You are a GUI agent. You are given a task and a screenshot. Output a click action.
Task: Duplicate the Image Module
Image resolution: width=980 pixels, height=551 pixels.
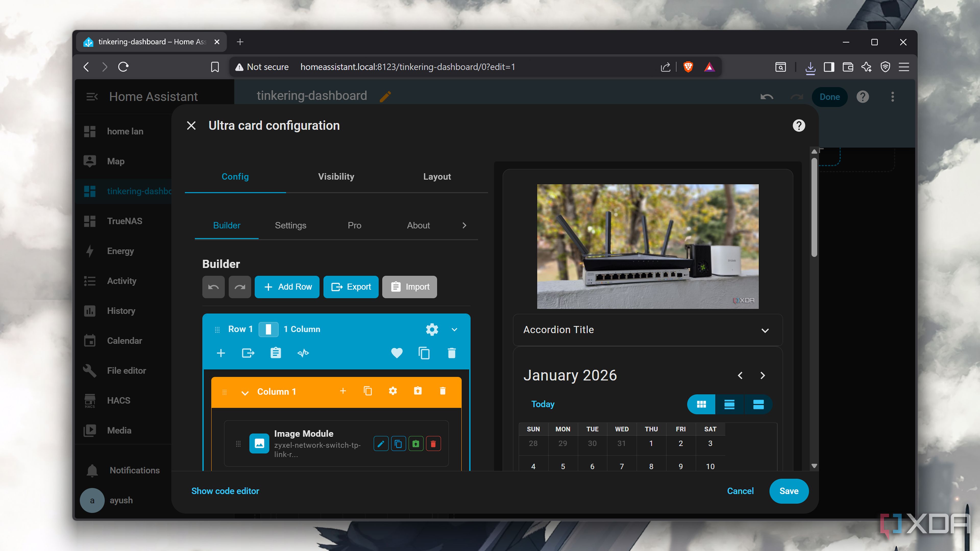[x=398, y=444]
